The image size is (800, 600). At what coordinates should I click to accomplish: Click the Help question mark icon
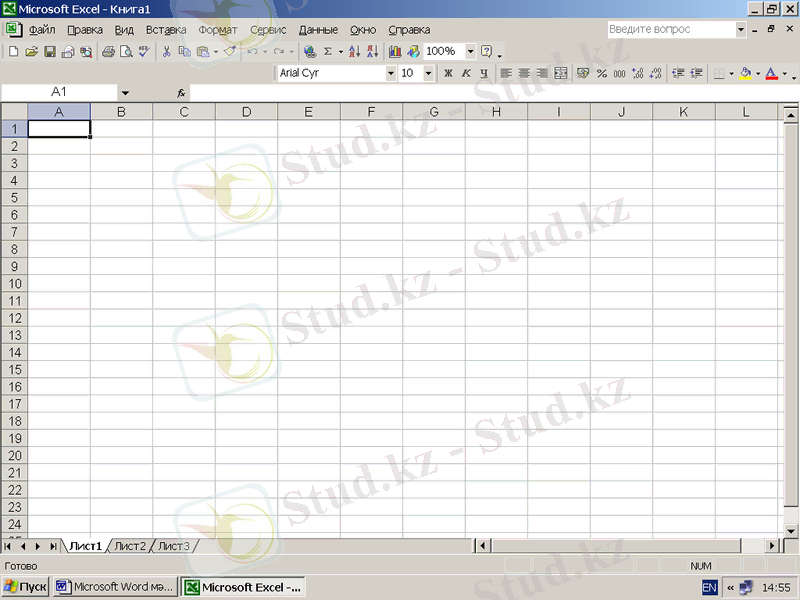click(487, 52)
